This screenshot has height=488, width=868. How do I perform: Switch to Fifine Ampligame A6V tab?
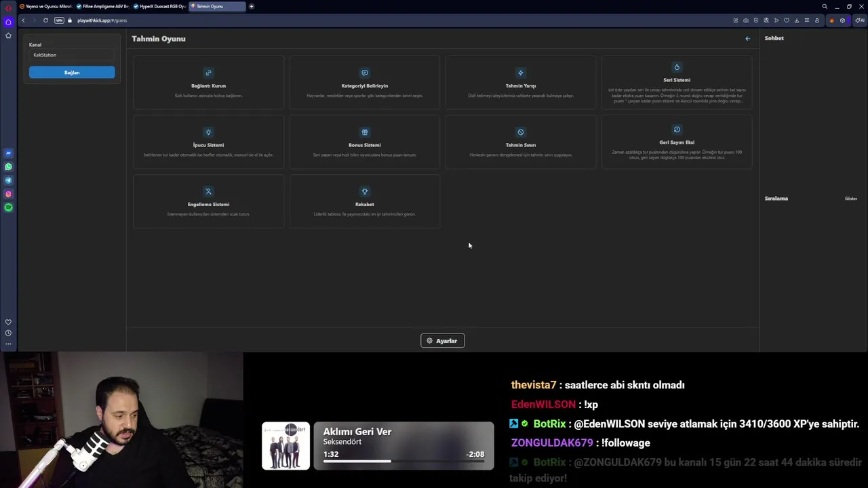coord(102,6)
